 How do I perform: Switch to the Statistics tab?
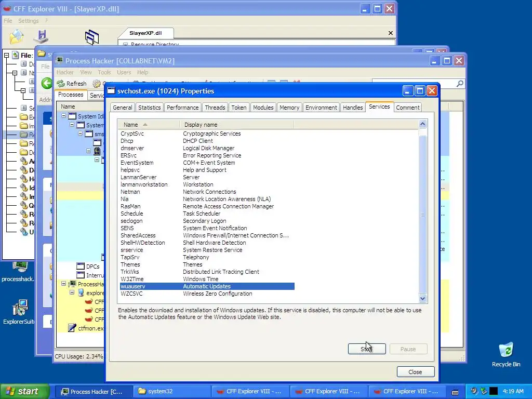pyautogui.click(x=149, y=108)
